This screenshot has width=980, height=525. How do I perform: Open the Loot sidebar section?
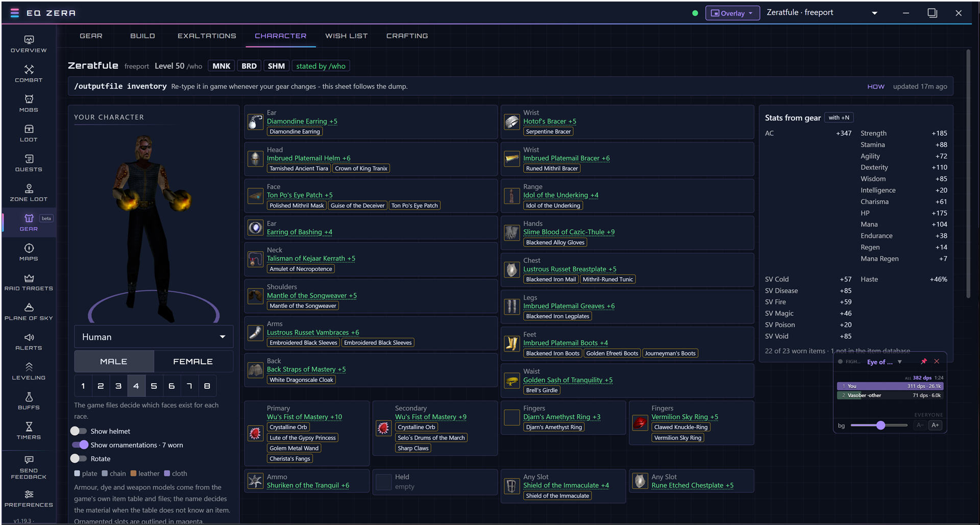point(29,134)
